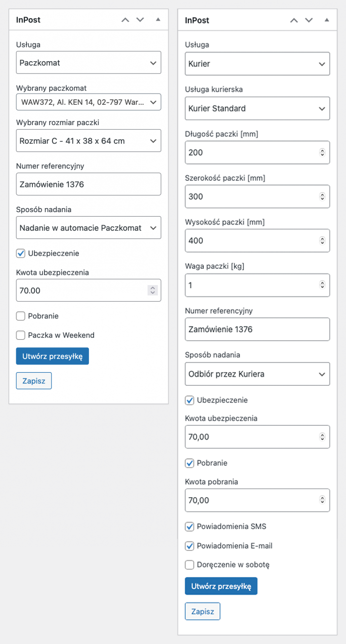This screenshot has height=644, width=346.
Task: Collapse left InPost panel with triangle
Action: point(158,20)
